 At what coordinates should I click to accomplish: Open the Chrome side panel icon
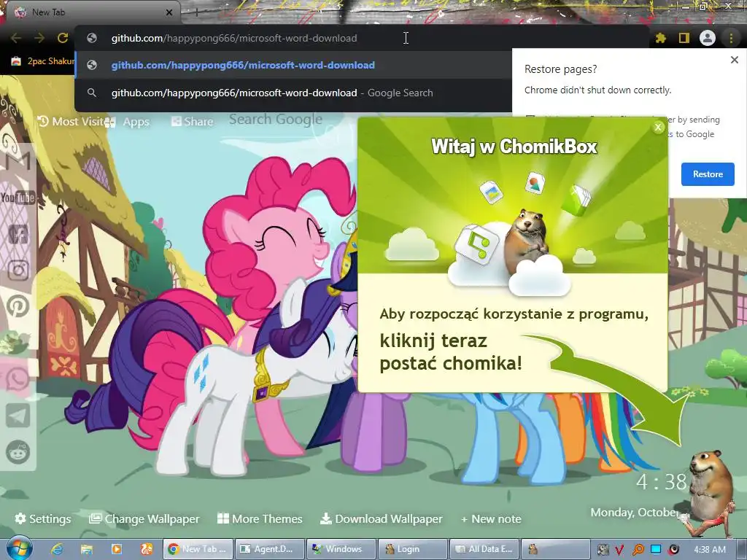coord(684,38)
